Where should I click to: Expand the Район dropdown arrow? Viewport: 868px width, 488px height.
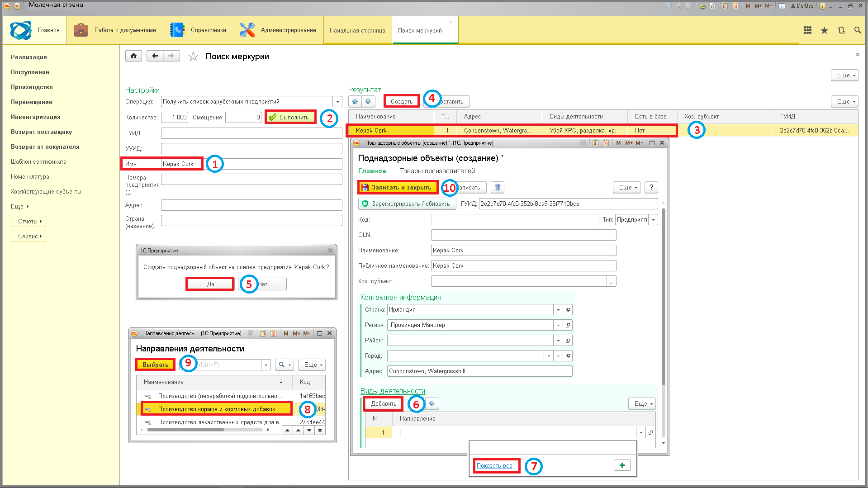pyautogui.click(x=558, y=341)
